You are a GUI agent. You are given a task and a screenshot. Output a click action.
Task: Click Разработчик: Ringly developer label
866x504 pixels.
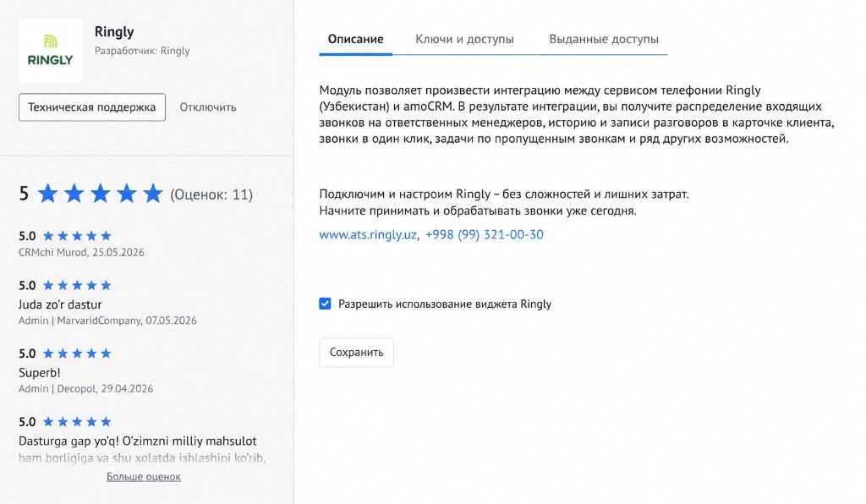[142, 51]
